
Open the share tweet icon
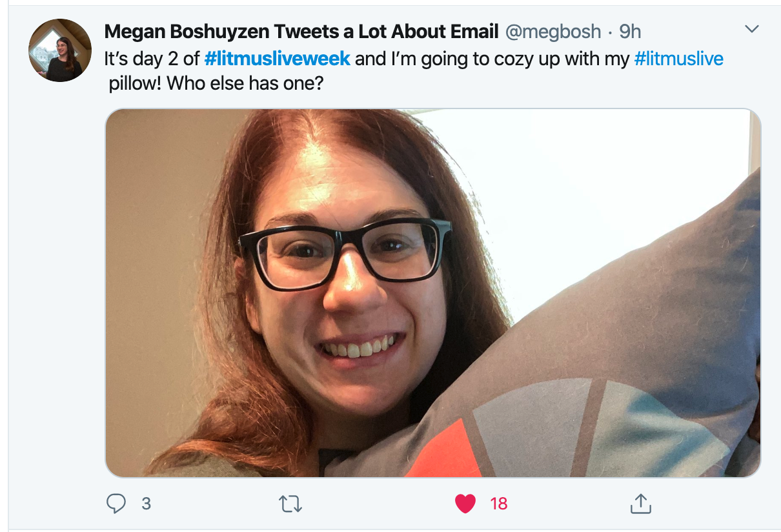(x=639, y=504)
